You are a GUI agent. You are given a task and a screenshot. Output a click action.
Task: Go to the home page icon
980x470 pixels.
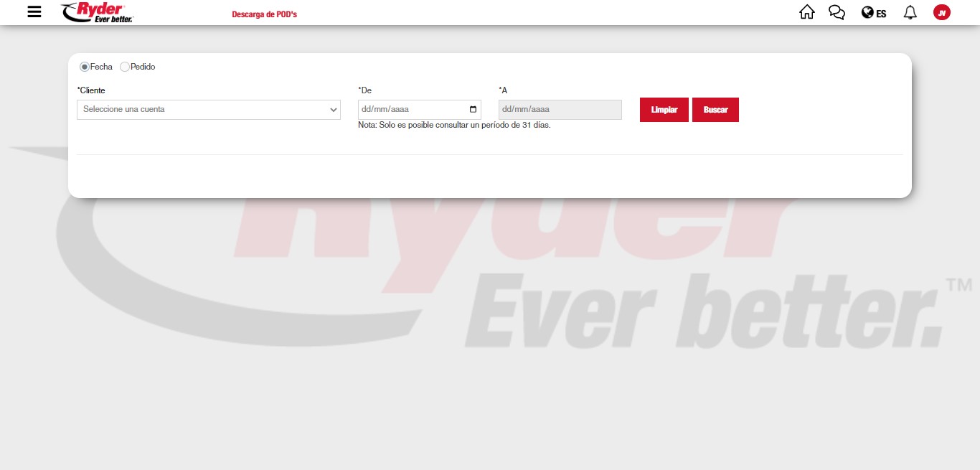click(807, 12)
